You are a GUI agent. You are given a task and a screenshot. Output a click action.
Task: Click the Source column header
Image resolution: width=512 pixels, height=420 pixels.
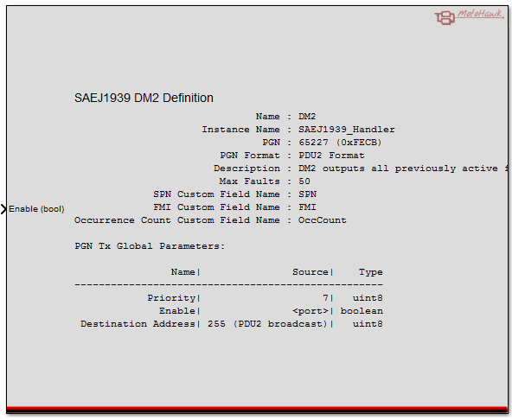pyautogui.click(x=310, y=272)
